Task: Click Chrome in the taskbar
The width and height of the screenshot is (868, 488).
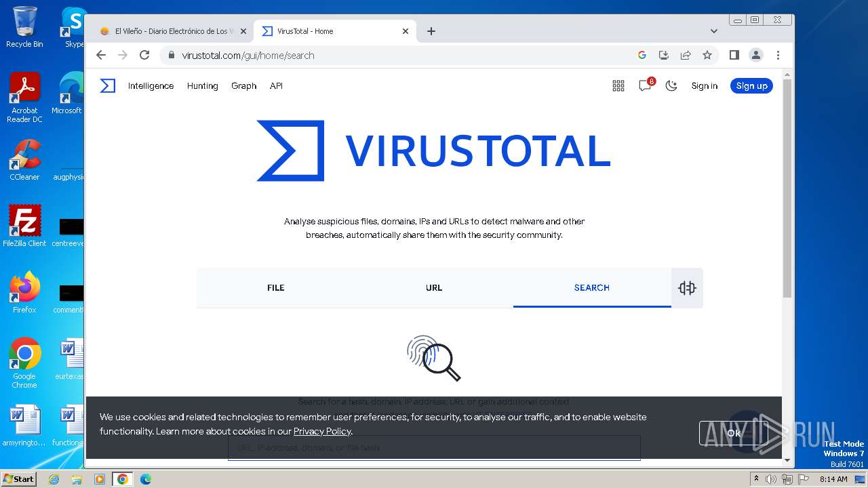Action: pos(123,479)
